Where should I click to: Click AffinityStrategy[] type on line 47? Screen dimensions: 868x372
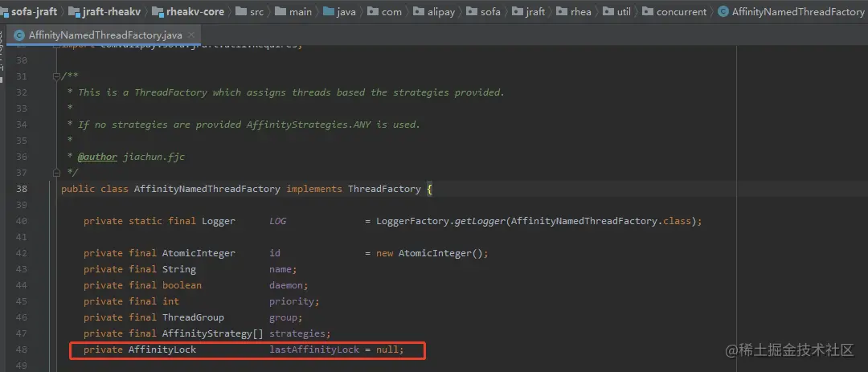[x=212, y=333]
